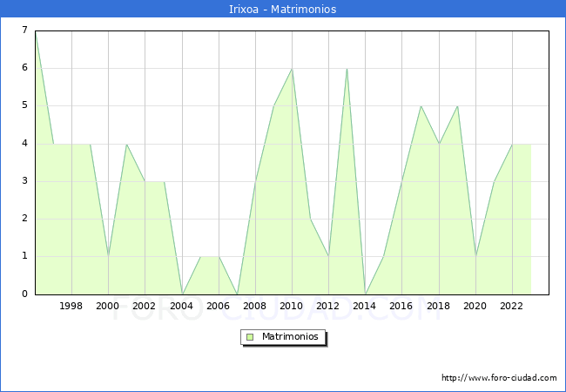The width and height of the screenshot is (566, 392).
Task: Click the 2020 low point at 1
Action: (475, 257)
